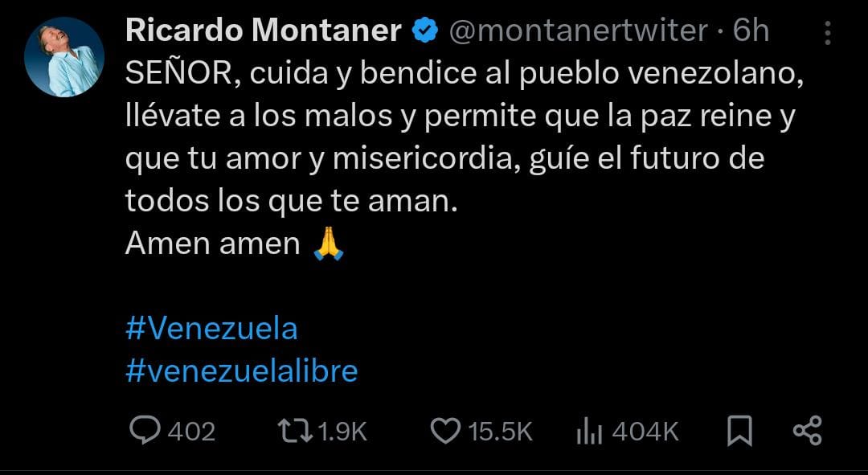This screenshot has height=475, width=868.
Task: Click the 1.9K reposts count
Action: 342,432
